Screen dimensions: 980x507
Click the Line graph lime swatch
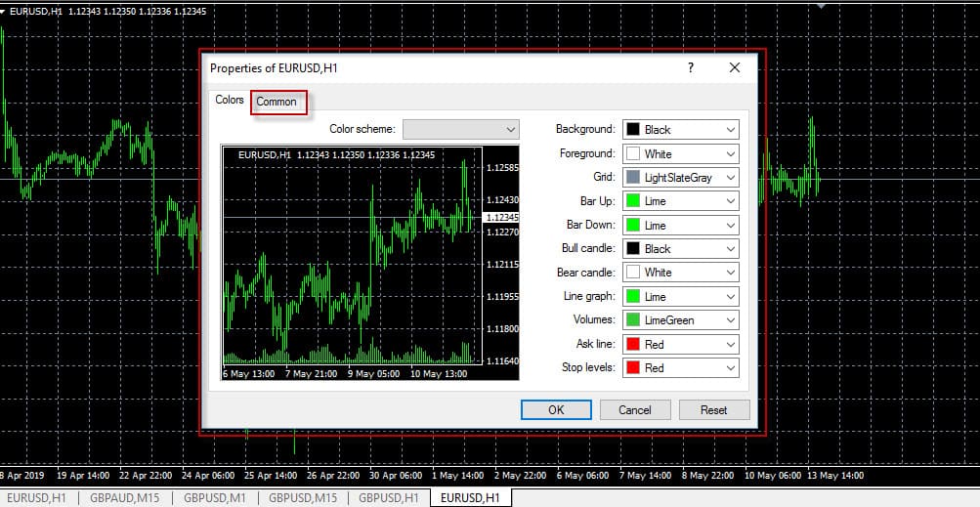click(x=632, y=296)
